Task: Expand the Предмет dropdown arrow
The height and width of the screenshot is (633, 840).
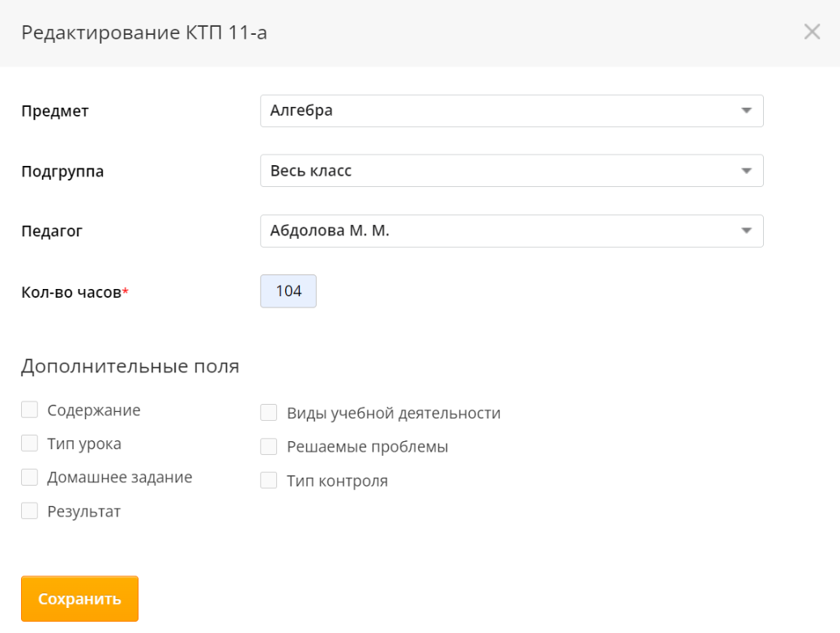Action: (746, 112)
